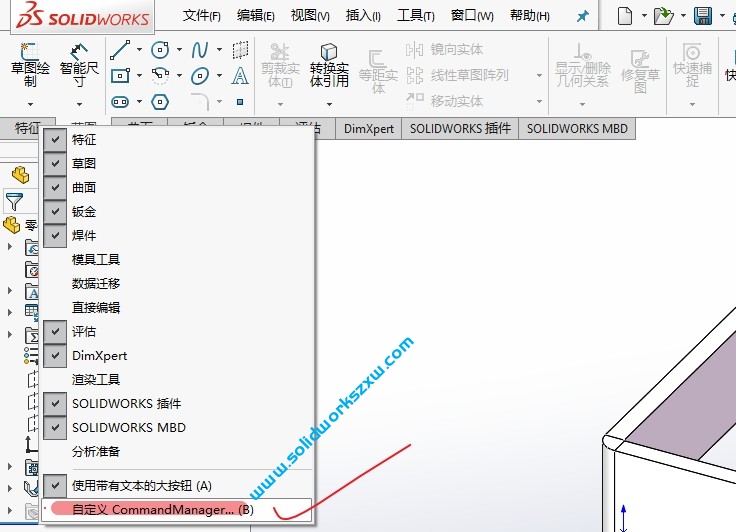
Task: Click the Sketch (草图绘制) tool icon
Action: click(30, 65)
